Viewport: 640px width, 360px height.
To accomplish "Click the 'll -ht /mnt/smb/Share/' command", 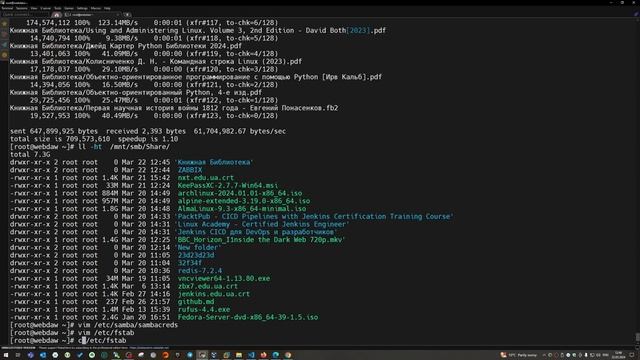I will click(124, 147).
